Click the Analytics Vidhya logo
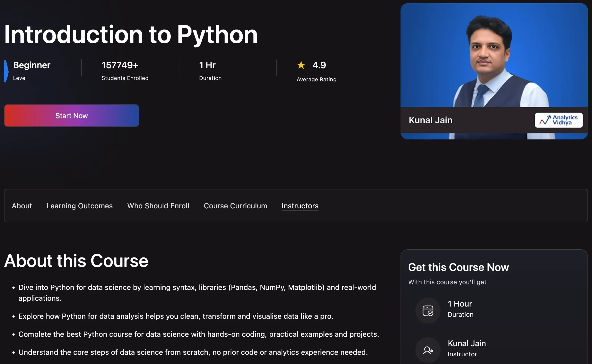Image resolution: width=592 pixels, height=364 pixels. (558, 120)
